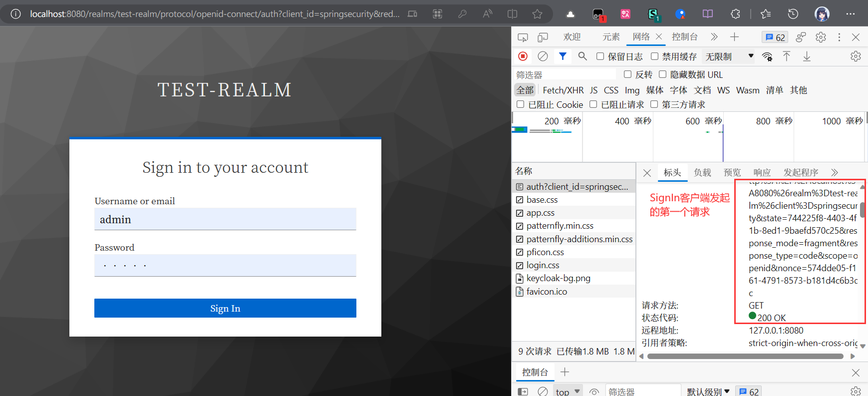Screen dimensions: 868x396
Task: Expand more request detail tabs chevron
Action: pos(835,172)
